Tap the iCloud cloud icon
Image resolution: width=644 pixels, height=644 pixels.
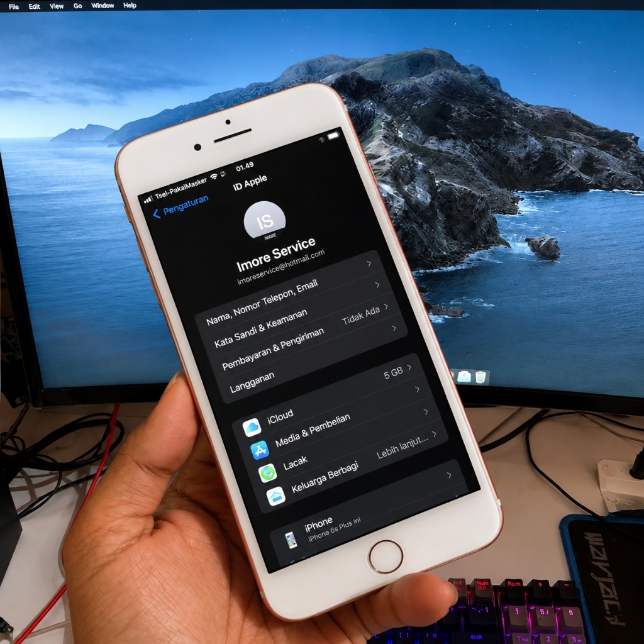point(252,428)
